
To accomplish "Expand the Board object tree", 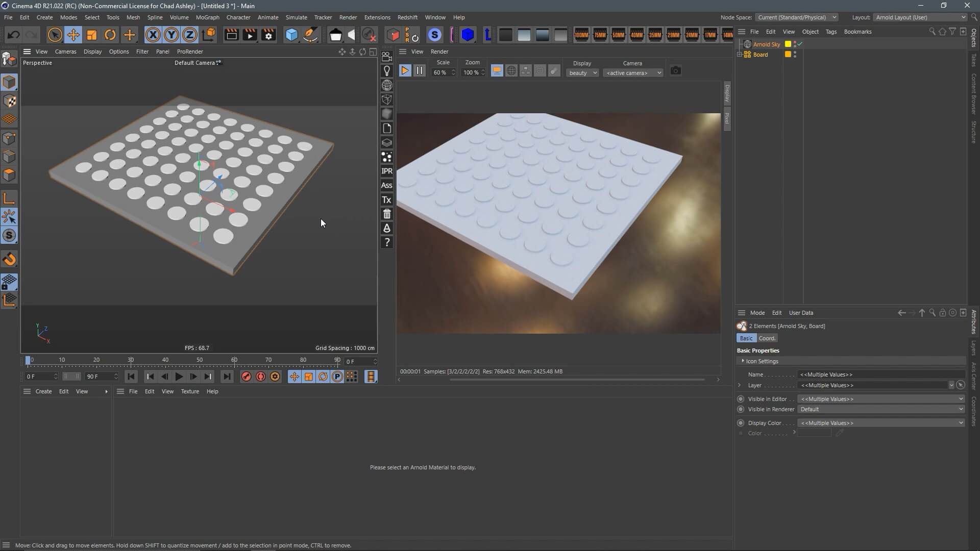I will [x=740, y=55].
